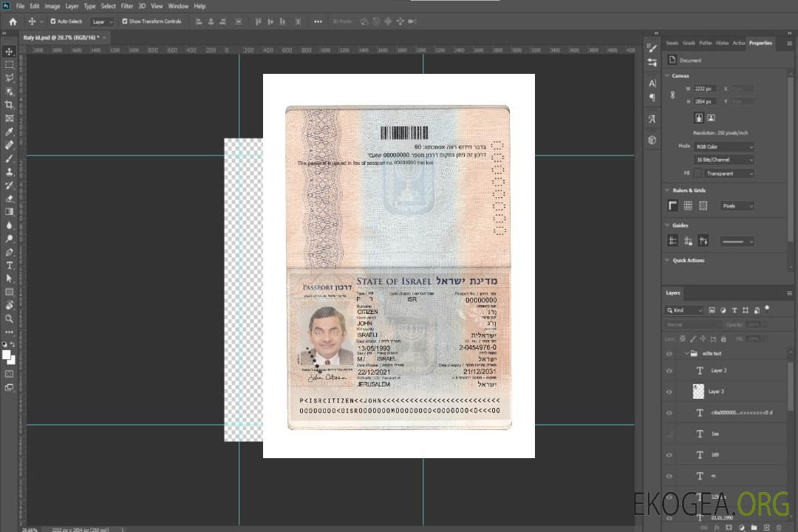Select the Object Selection tool

9,92
